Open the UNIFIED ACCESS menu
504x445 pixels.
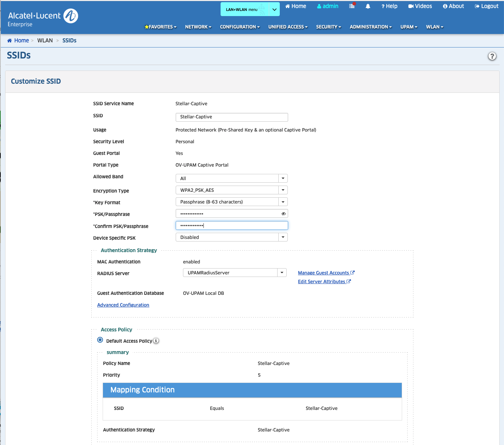tap(288, 27)
